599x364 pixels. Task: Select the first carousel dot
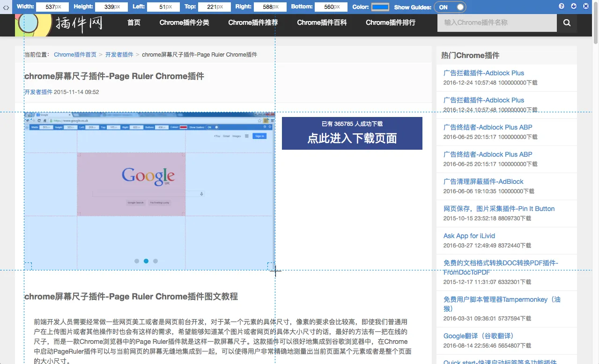[x=137, y=261]
